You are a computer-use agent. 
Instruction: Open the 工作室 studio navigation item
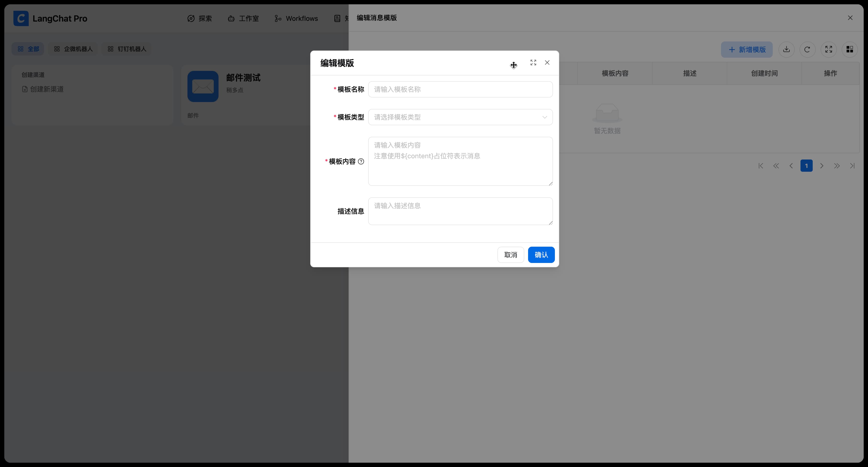coord(243,18)
